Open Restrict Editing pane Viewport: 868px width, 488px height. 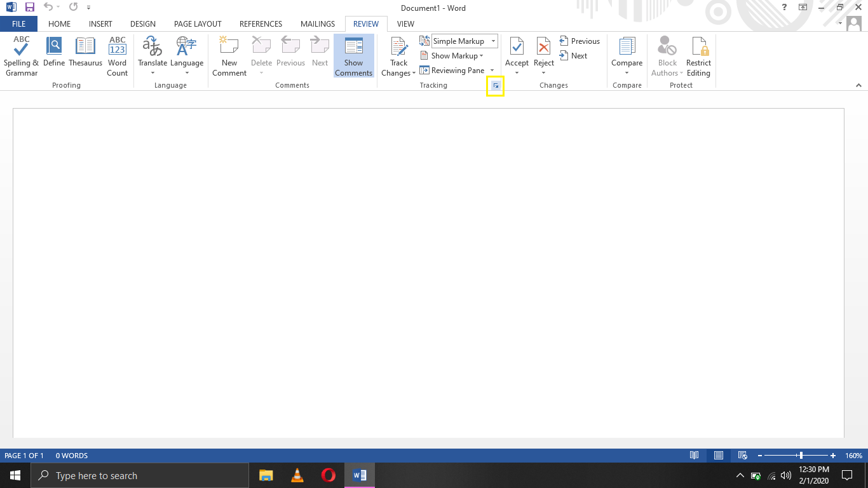pyautogui.click(x=698, y=54)
